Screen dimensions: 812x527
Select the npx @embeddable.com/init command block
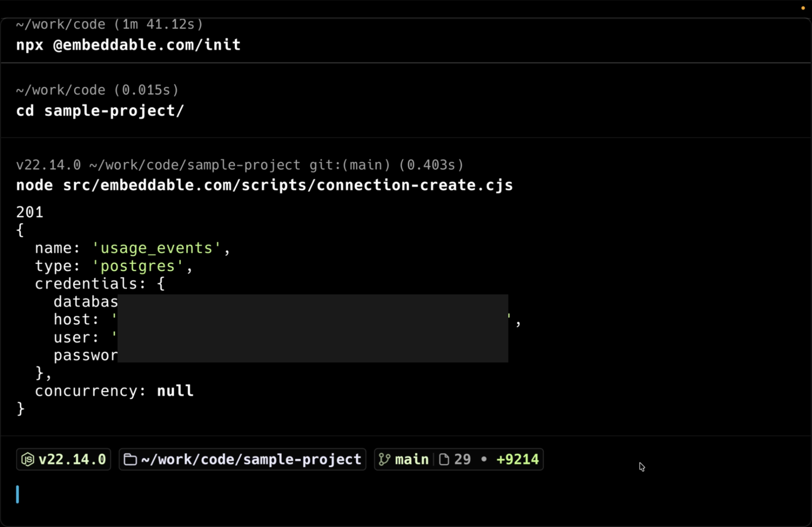tap(128, 45)
